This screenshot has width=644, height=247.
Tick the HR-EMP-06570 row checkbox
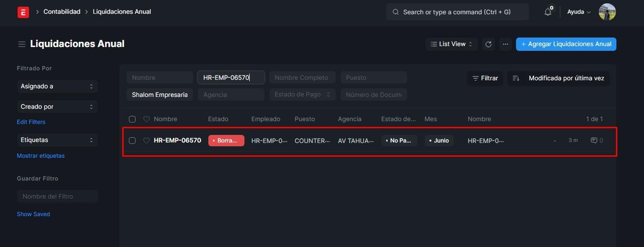click(x=132, y=141)
